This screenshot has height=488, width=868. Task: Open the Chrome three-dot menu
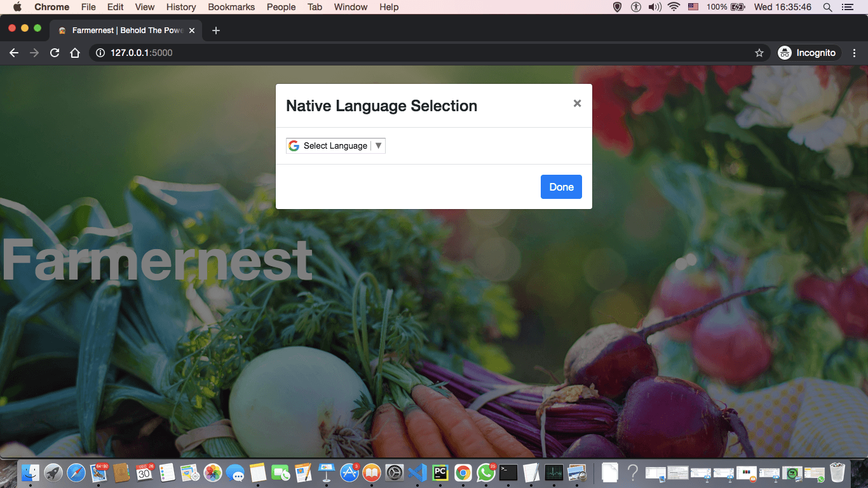click(854, 53)
